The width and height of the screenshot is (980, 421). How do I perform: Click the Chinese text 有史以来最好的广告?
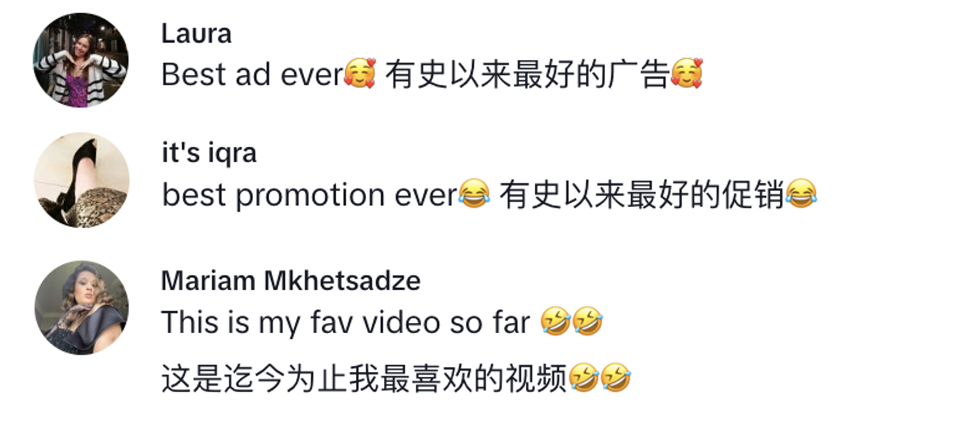(x=527, y=75)
